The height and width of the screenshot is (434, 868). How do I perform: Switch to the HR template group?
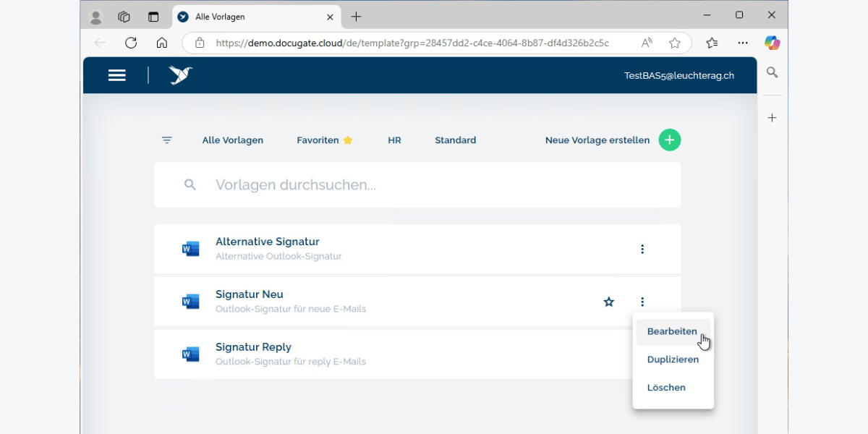click(x=394, y=140)
